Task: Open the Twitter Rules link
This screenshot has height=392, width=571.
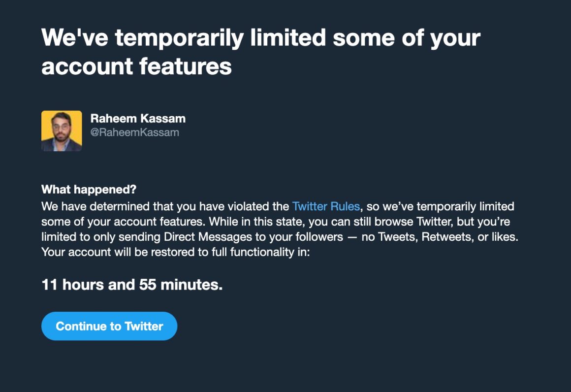Action: (326, 206)
